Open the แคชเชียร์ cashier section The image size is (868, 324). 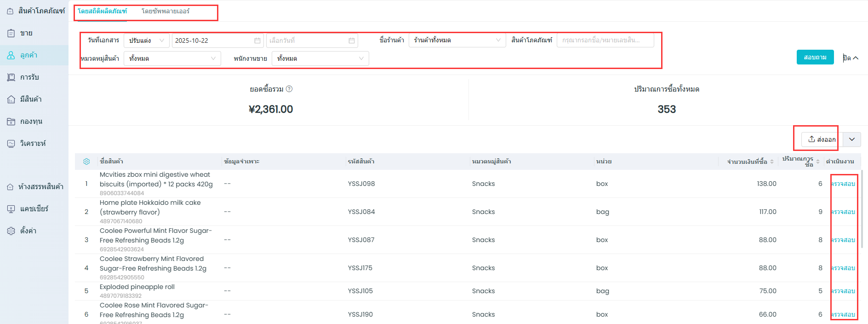[x=34, y=209]
